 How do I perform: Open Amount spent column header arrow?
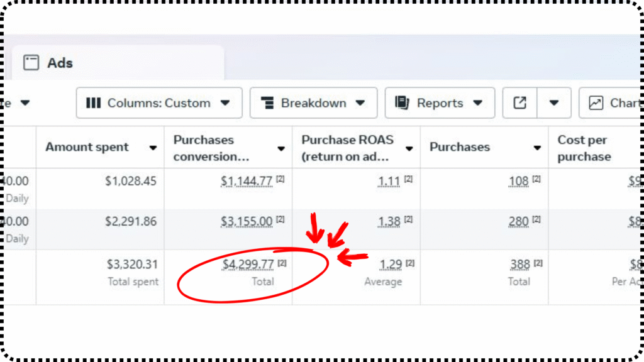pos(153,148)
